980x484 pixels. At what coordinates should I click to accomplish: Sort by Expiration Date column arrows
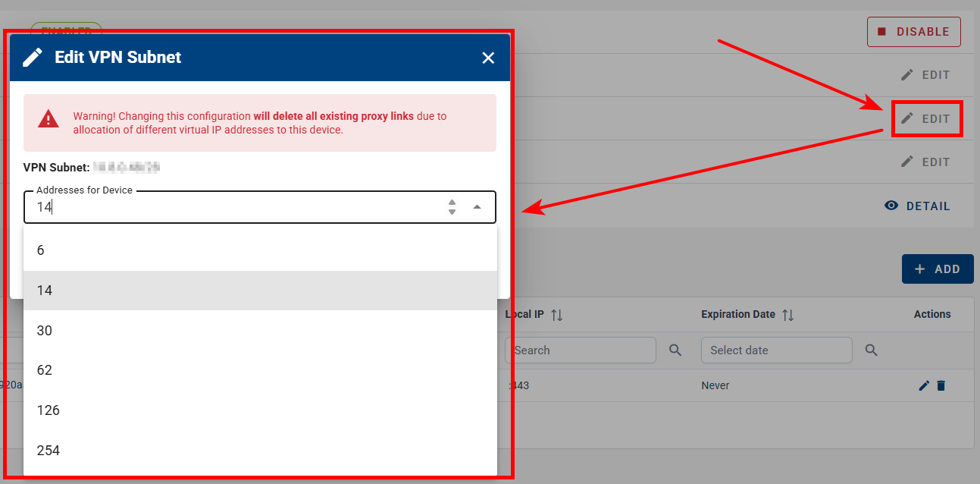click(x=788, y=315)
